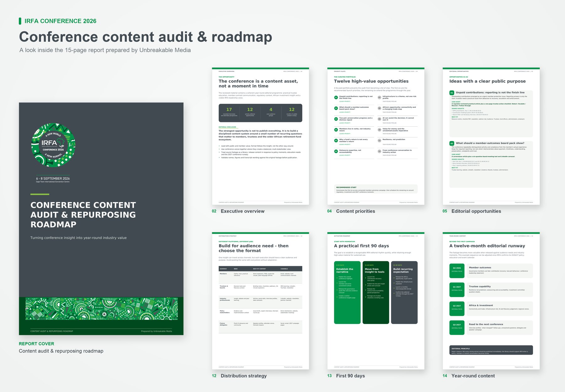The width and height of the screenshot is (565, 392).
Task: Click the circular IRFA Conference 2026 logo
Action: tap(53, 145)
